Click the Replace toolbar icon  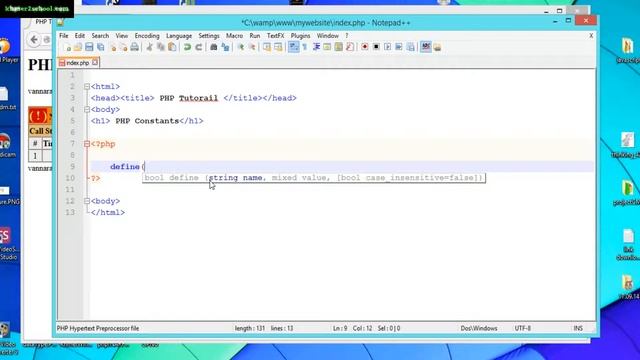tap(225, 47)
